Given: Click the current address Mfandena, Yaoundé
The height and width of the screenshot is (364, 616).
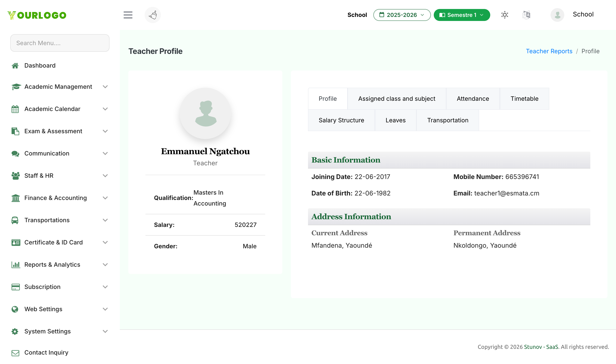Looking at the screenshot, I should click(x=342, y=246).
